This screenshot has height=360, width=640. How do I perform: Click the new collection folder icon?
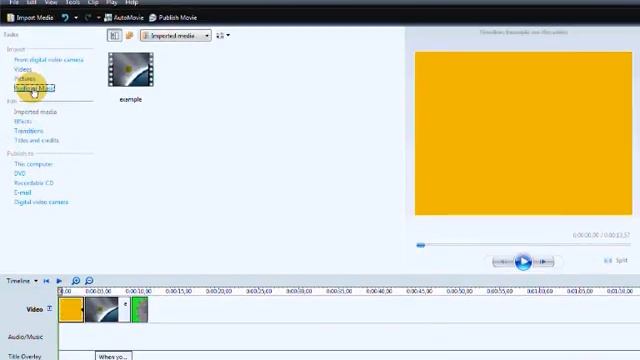(x=129, y=36)
